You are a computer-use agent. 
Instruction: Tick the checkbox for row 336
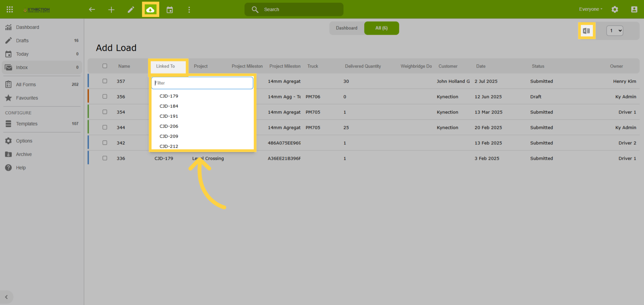(105, 158)
